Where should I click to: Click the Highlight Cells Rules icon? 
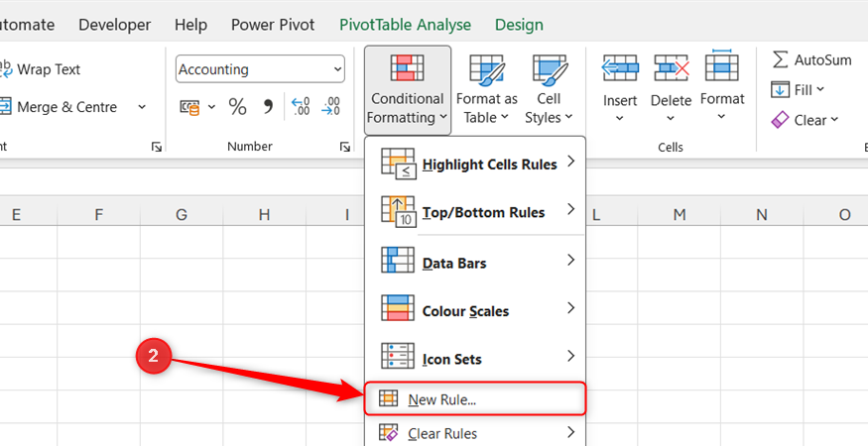(398, 164)
